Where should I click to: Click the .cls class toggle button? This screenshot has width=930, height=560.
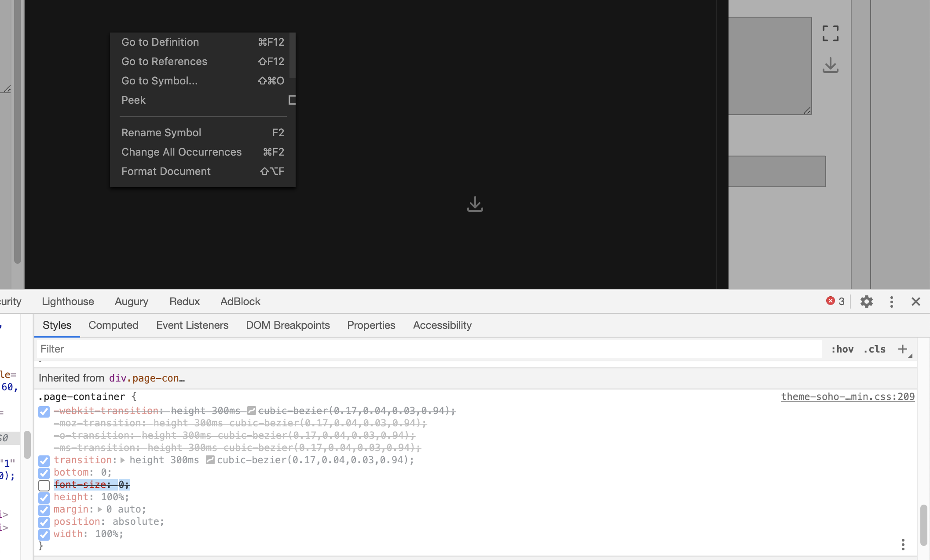click(874, 349)
